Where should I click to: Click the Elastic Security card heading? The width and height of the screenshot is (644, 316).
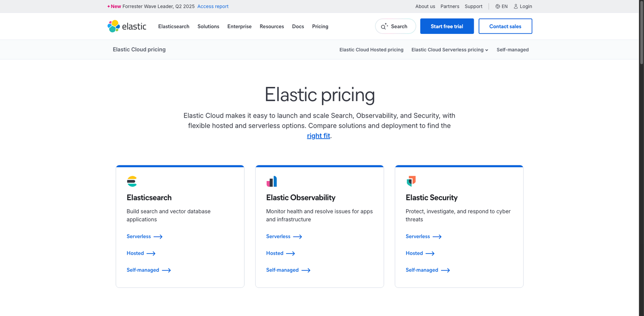click(431, 198)
